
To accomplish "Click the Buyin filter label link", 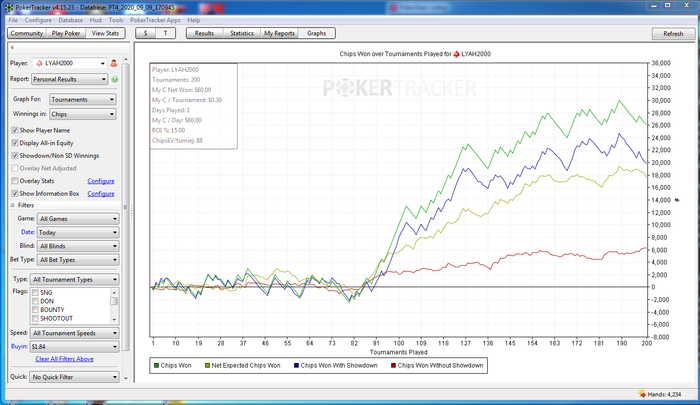I will point(19,346).
